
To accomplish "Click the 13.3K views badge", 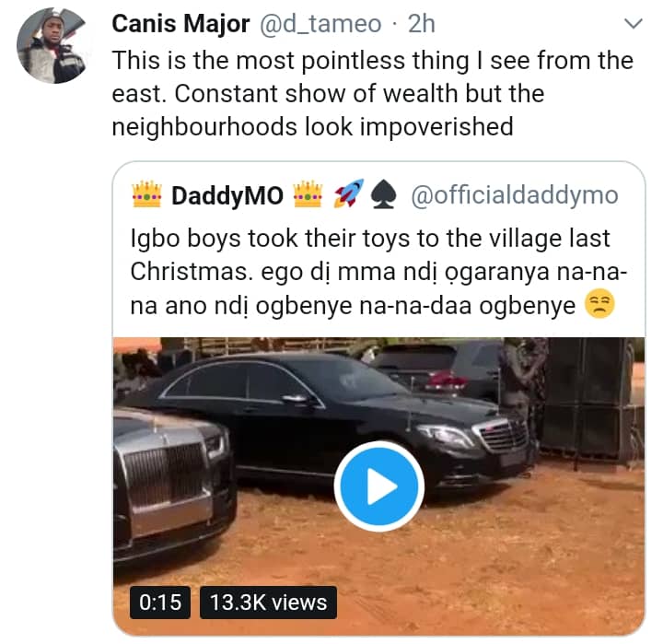I will pyautogui.click(x=267, y=603).
